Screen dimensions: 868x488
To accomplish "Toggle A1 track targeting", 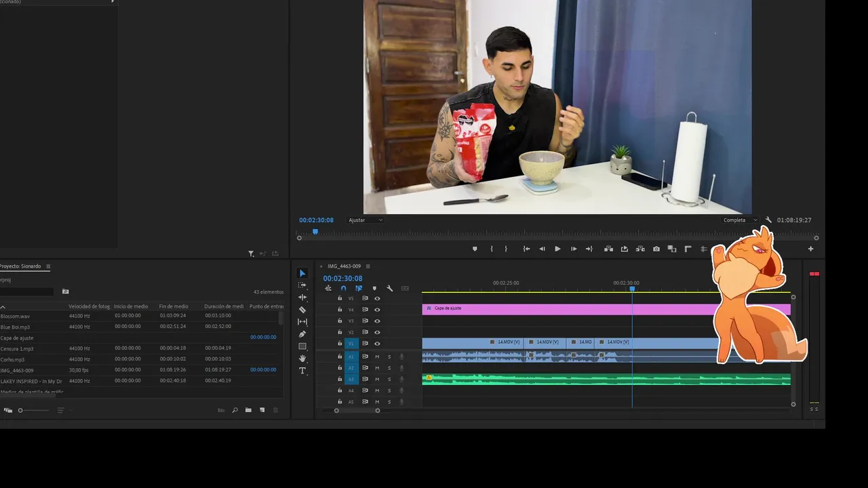I will 351,357.
